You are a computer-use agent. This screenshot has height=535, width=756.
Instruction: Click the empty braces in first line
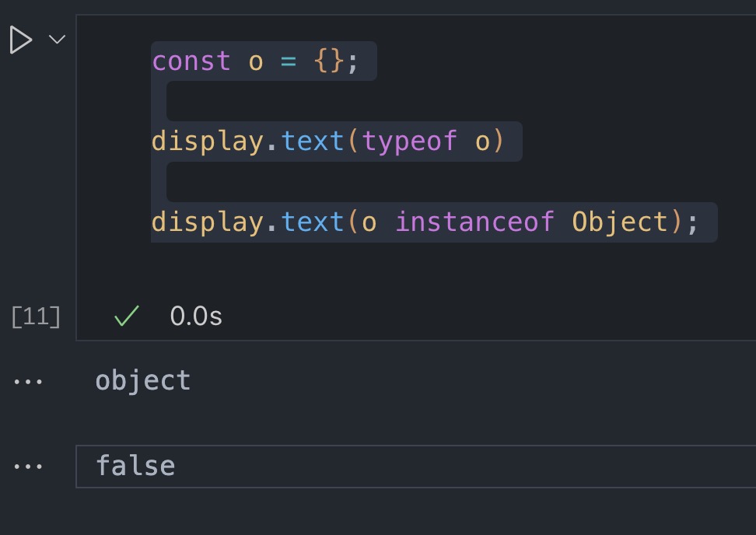[328, 61]
